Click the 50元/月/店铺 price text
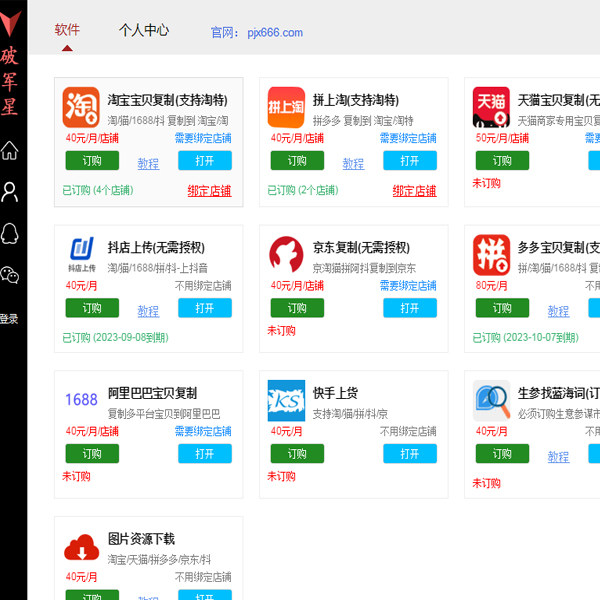 pos(502,138)
